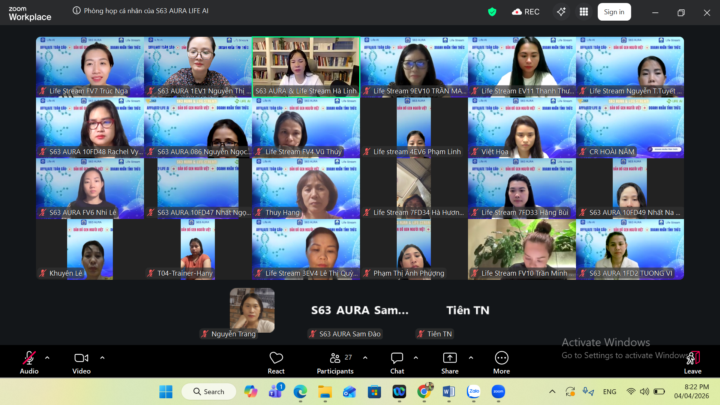This screenshot has height=405, width=720.
Task: Click the Sign in button
Action: (x=614, y=12)
